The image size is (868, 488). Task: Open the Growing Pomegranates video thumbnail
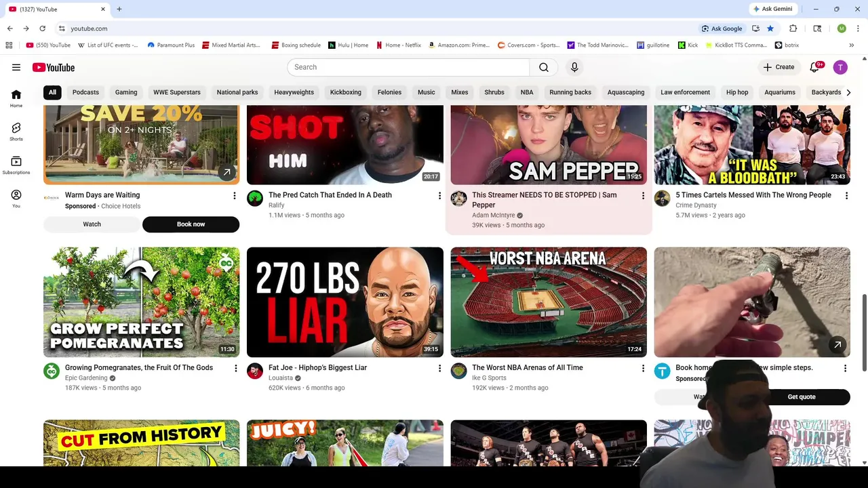coord(141,302)
